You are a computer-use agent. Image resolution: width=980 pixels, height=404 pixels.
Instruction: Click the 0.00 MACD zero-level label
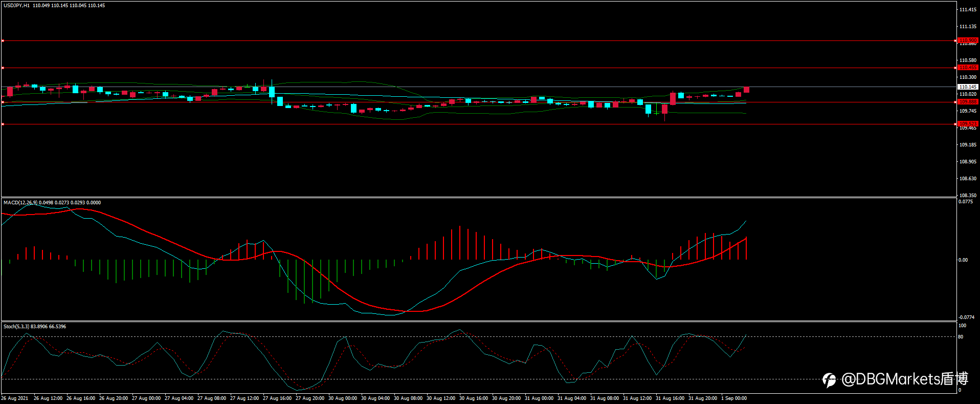[963, 260]
